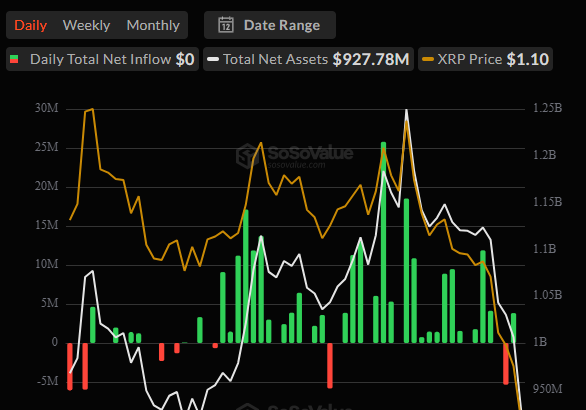This screenshot has height=410, width=586.
Task: Click the 950M right axis label
Action: [x=548, y=389]
